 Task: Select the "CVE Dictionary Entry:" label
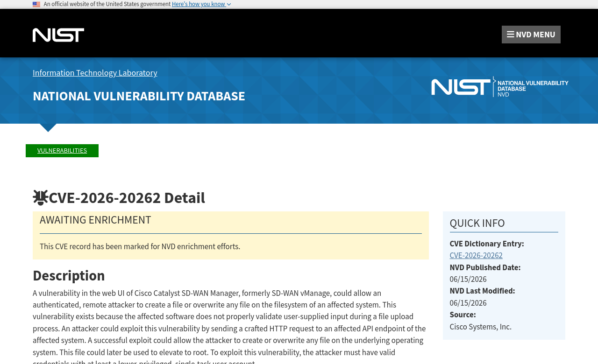487,244
